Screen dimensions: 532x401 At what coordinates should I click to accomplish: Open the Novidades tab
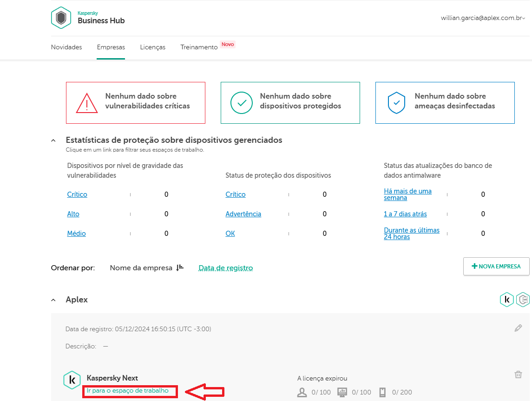pos(66,47)
